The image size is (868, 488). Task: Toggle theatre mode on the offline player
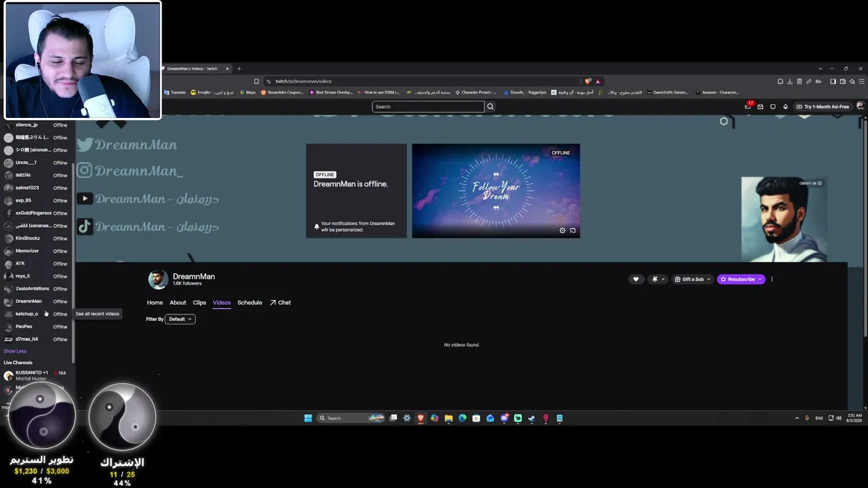point(573,230)
